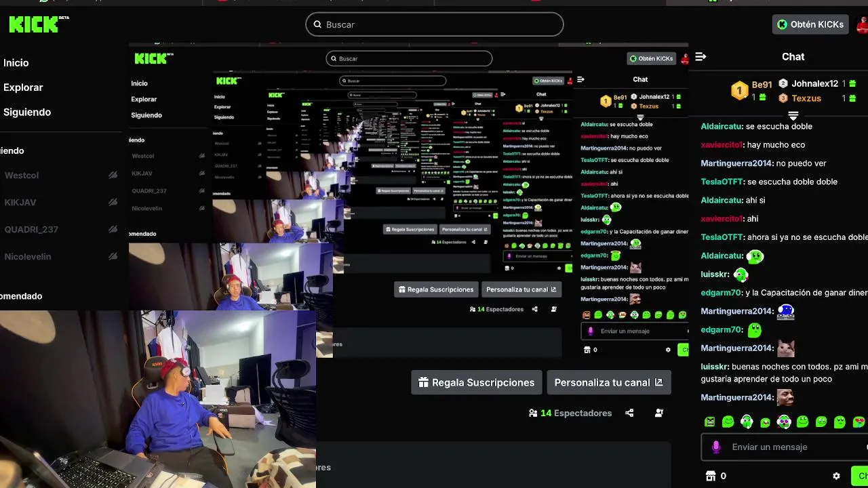Viewport: 868px width, 488px height.
Task: Click offline icon beside outermost Westcol row
Action: pyautogui.click(x=113, y=175)
